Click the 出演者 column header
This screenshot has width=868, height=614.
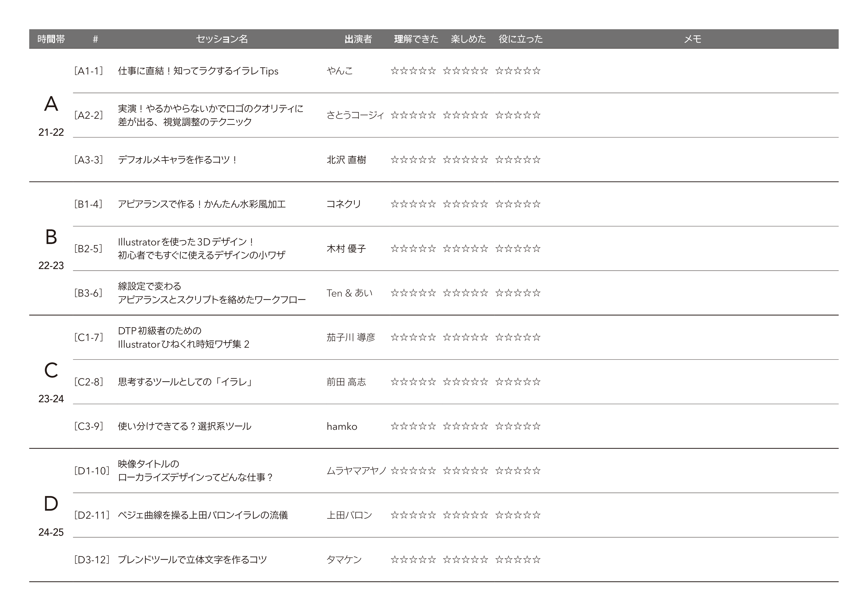point(358,39)
